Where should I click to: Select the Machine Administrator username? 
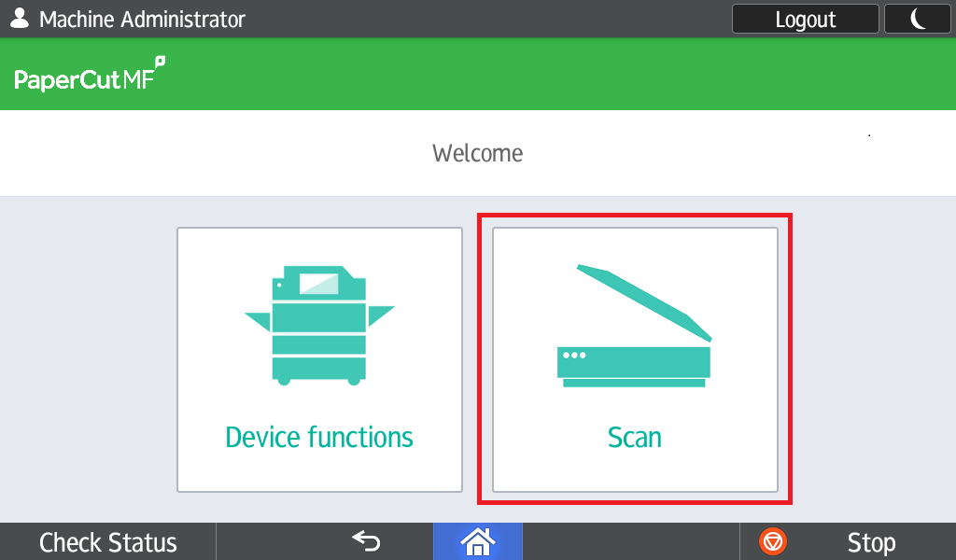pyautogui.click(x=142, y=19)
